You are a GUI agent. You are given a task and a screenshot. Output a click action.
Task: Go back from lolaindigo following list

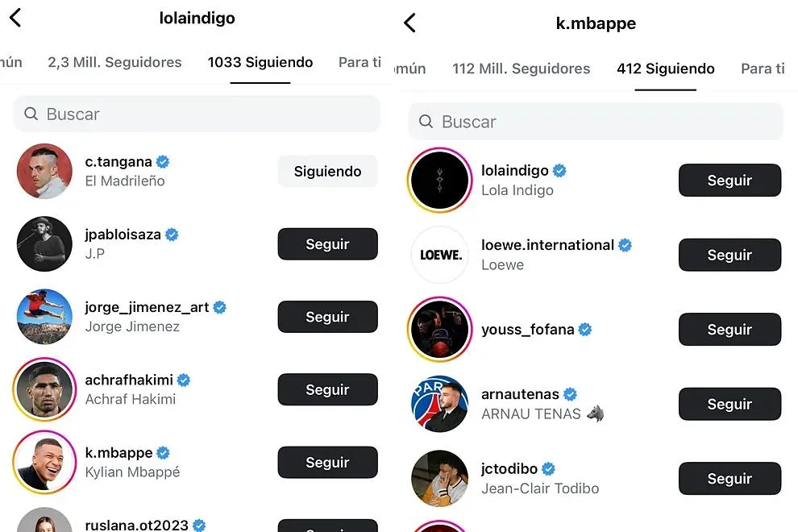click(x=15, y=18)
